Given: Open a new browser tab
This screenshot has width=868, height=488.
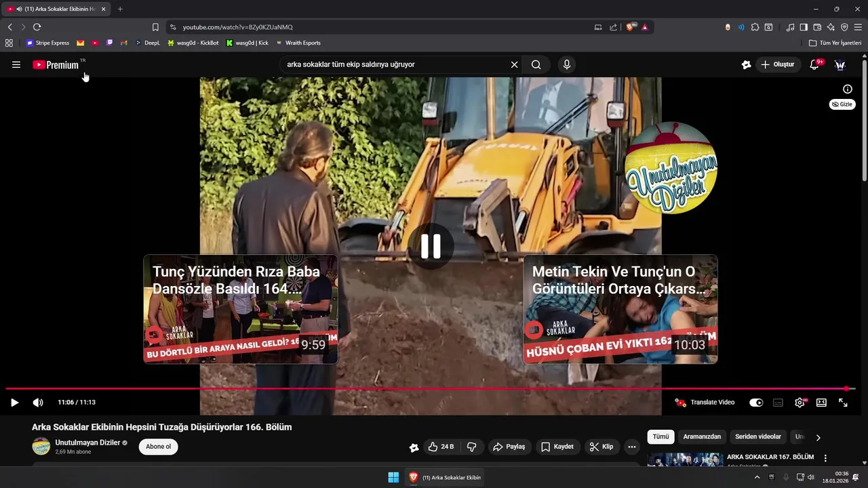Looking at the screenshot, I should (x=120, y=9).
